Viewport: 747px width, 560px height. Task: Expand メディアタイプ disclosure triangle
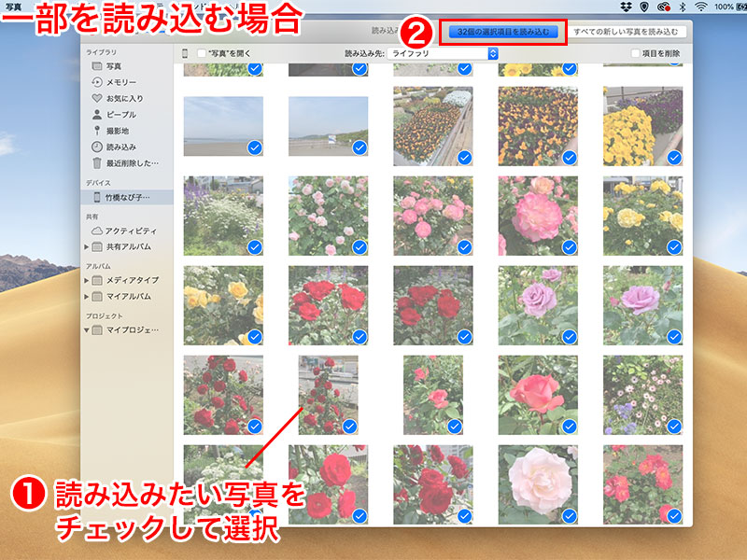pos(86,281)
